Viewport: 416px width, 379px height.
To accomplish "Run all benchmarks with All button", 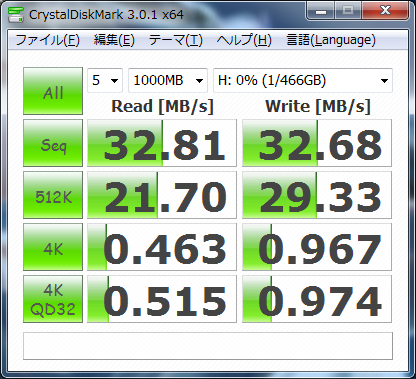I will coord(53,91).
